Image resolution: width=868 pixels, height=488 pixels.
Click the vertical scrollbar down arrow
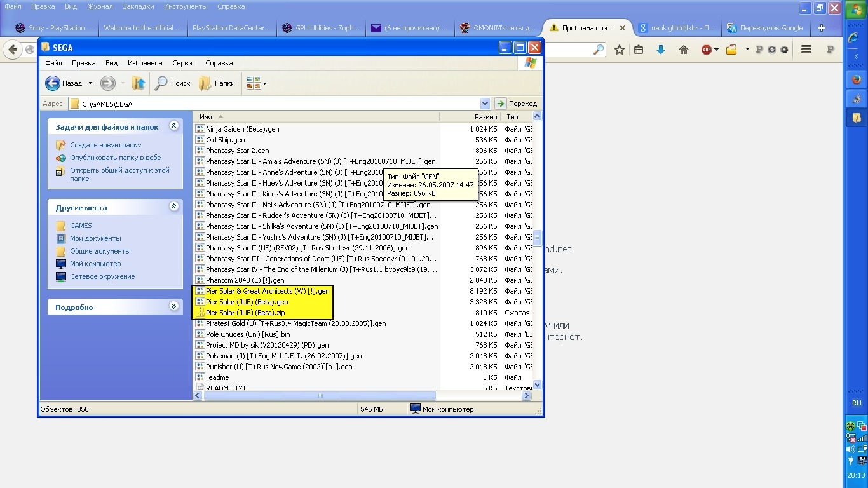(x=537, y=384)
